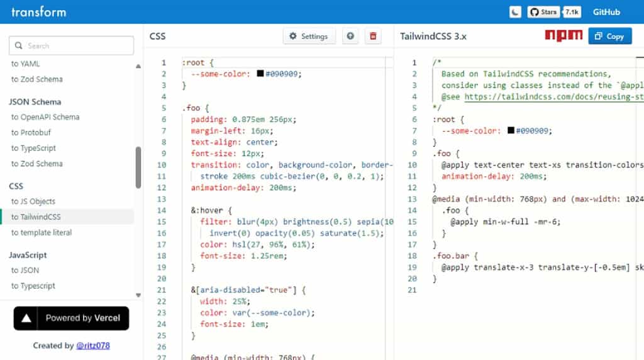
Task: Open @ritz078 creator link
Action: click(93, 346)
